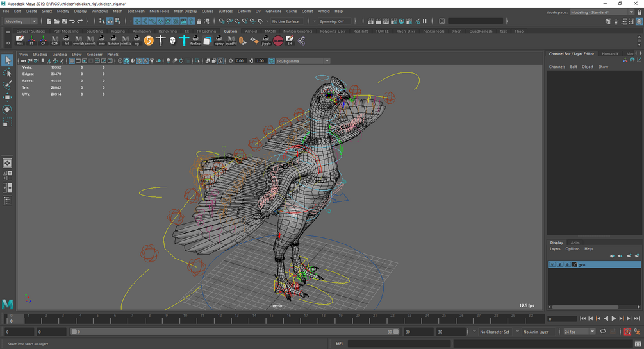644x349 pixels.
Task: Open the sRGB gamma view transform dropdown
Action: point(302,61)
